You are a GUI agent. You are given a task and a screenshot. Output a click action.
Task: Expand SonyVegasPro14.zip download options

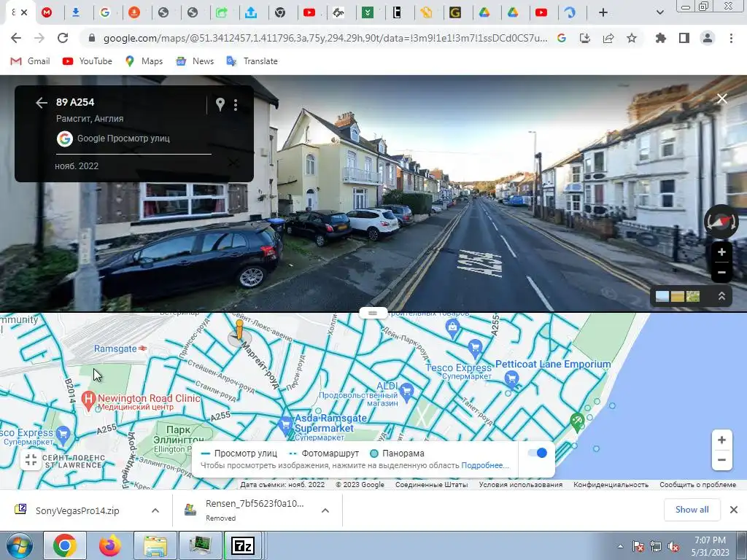[x=155, y=510]
